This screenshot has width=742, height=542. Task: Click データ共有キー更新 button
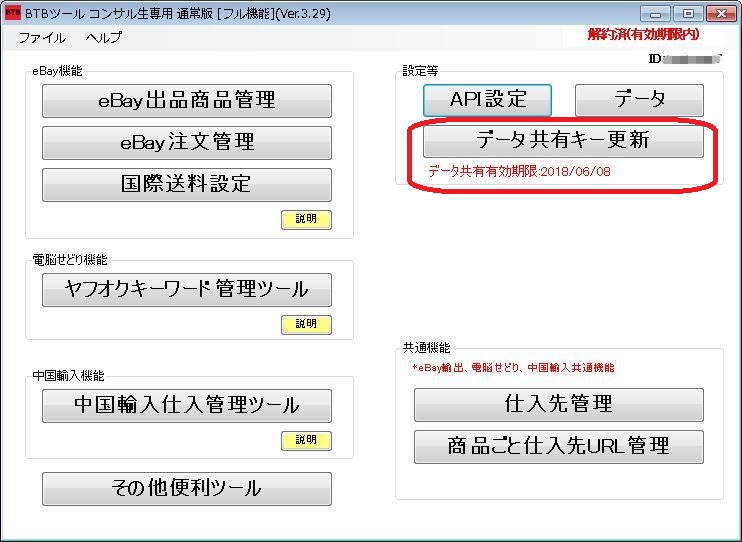(x=563, y=141)
